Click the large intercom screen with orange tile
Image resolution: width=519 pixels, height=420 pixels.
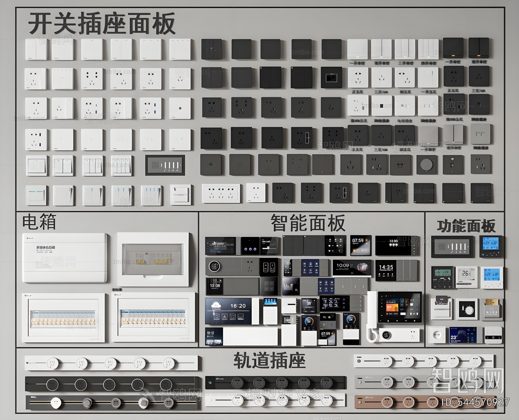400,307
